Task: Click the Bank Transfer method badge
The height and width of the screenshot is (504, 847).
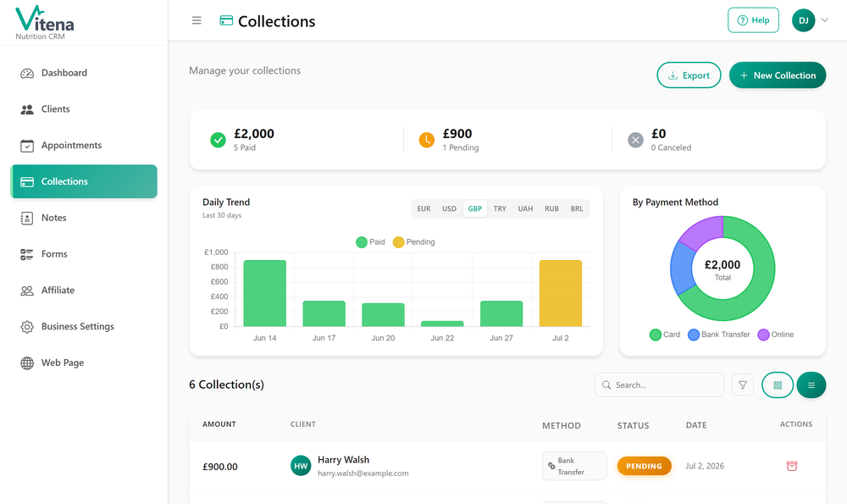Action: point(574,466)
